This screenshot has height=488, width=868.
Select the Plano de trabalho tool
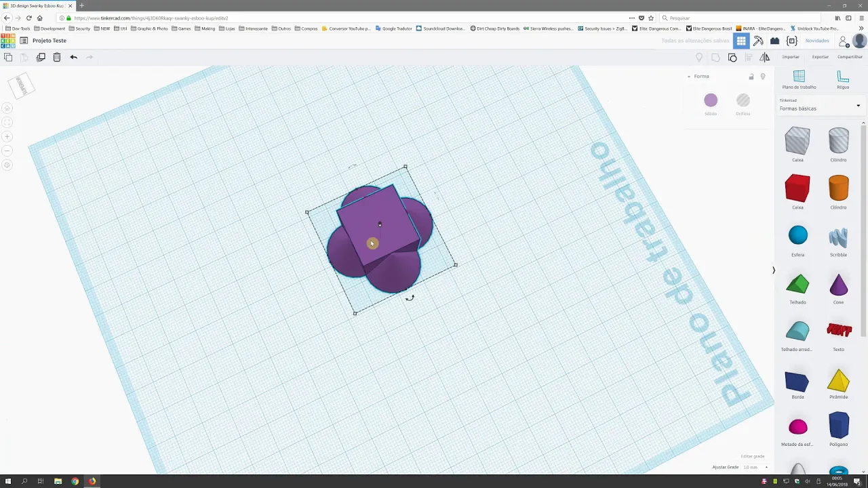pos(799,79)
